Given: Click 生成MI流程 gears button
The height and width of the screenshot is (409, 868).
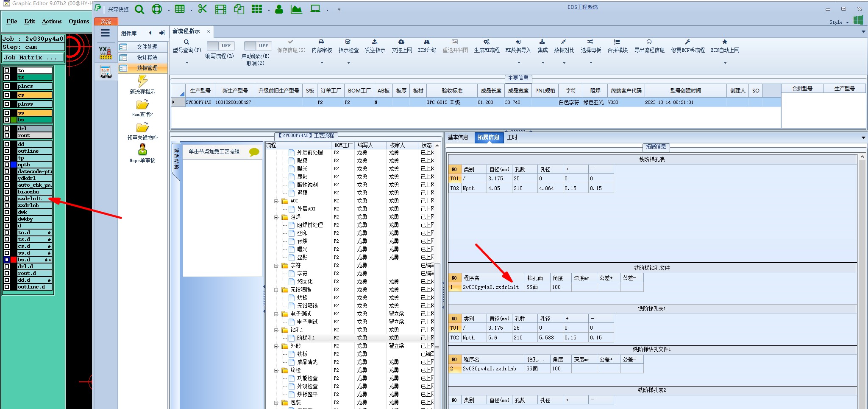Looking at the screenshot, I should pos(487,46).
